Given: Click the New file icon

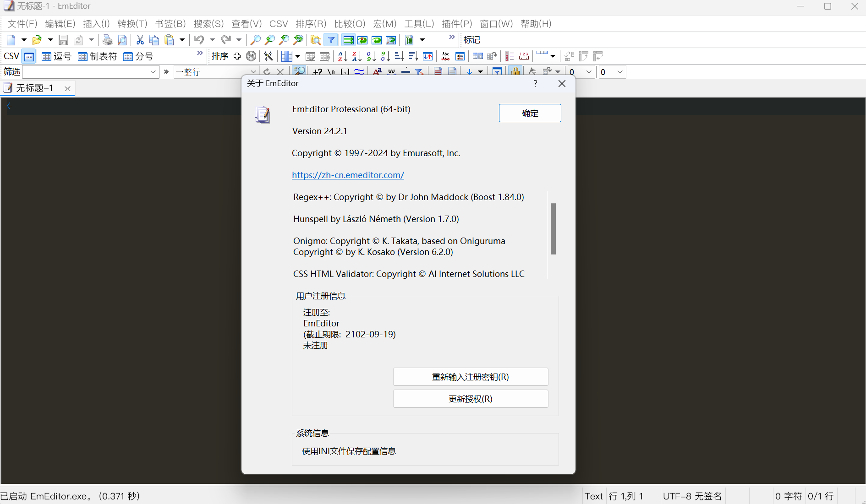Looking at the screenshot, I should [11, 40].
